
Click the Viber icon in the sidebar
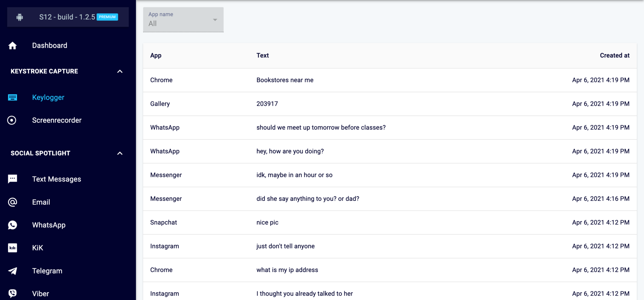[x=12, y=293]
